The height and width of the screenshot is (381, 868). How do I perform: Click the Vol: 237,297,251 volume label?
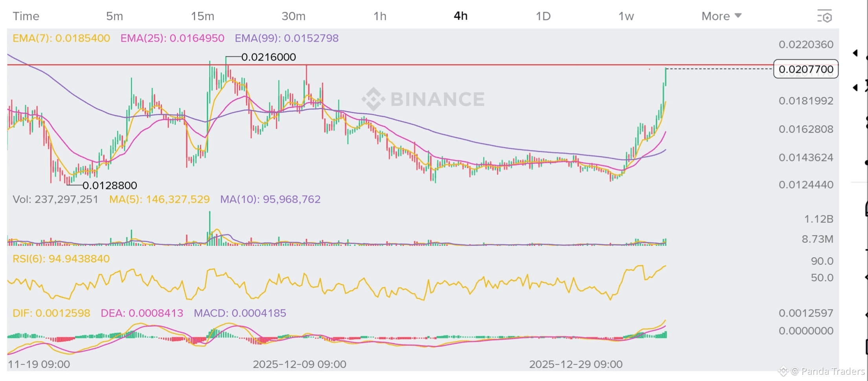point(55,199)
